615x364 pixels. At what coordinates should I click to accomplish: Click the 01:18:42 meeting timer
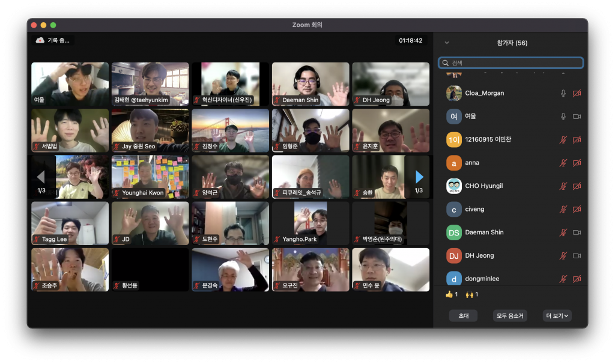coord(411,40)
